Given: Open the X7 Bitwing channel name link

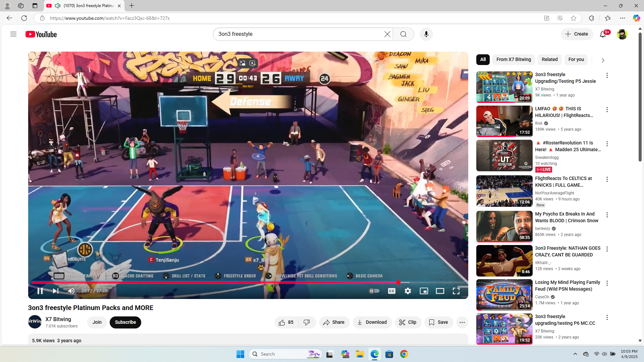Looking at the screenshot, I should pos(58,319).
